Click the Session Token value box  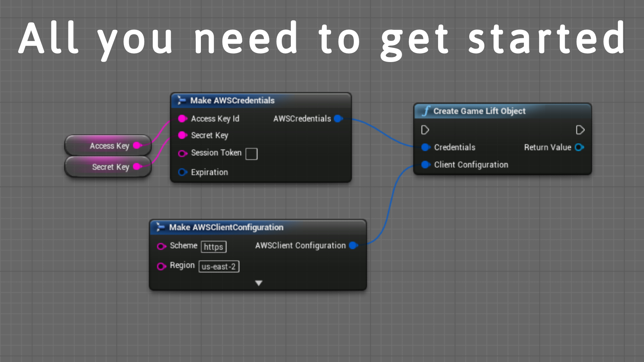(252, 154)
